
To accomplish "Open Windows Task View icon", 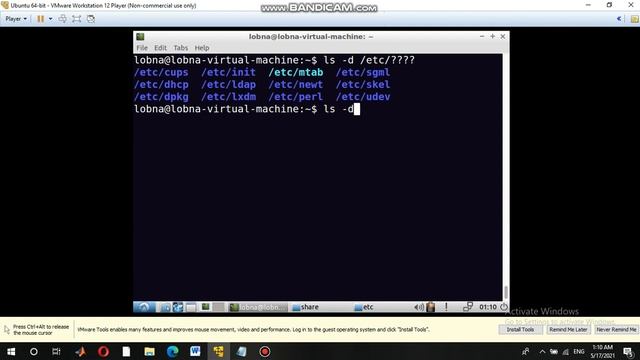I will pyautogui.click(x=56, y=351).
